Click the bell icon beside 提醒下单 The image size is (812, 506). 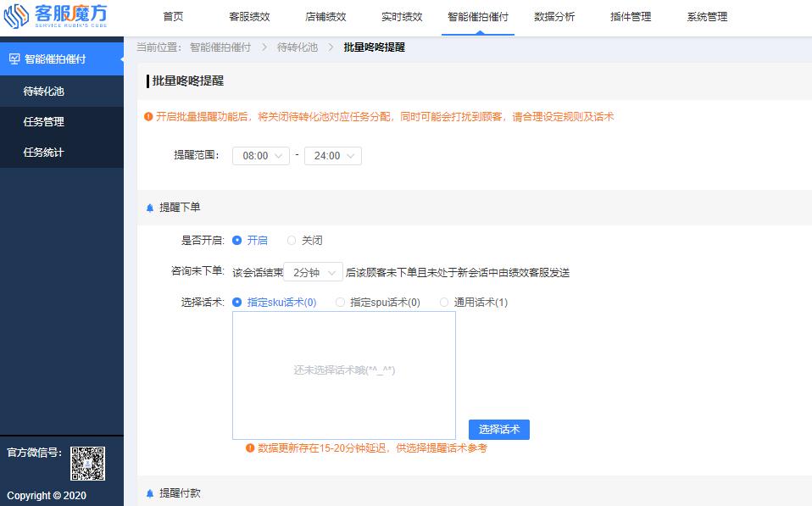[x=151, y=206]
